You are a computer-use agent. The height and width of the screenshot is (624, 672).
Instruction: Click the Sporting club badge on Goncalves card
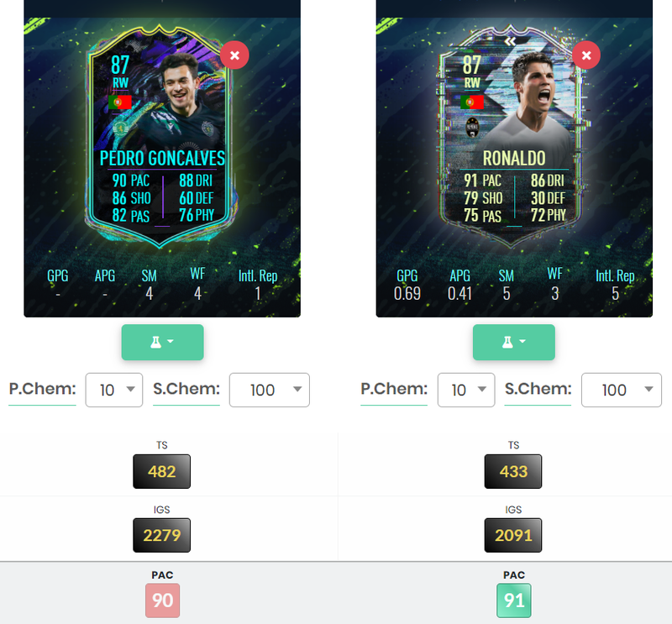pos(120,128)
